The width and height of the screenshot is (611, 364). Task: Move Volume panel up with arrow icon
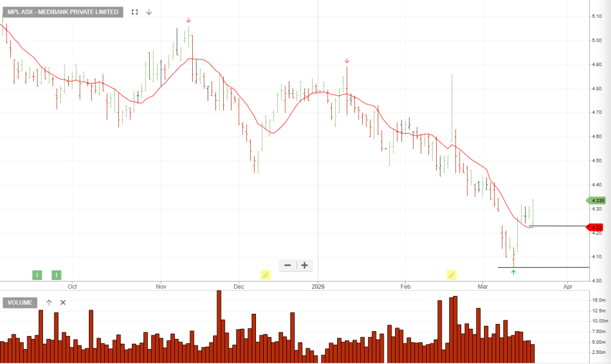click(49, 303)
